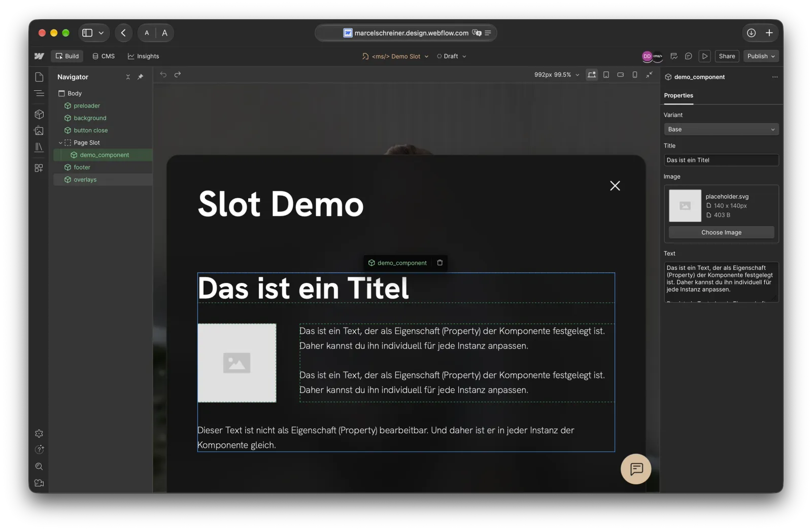Switch to Build mode

click(x=67, y=56)
